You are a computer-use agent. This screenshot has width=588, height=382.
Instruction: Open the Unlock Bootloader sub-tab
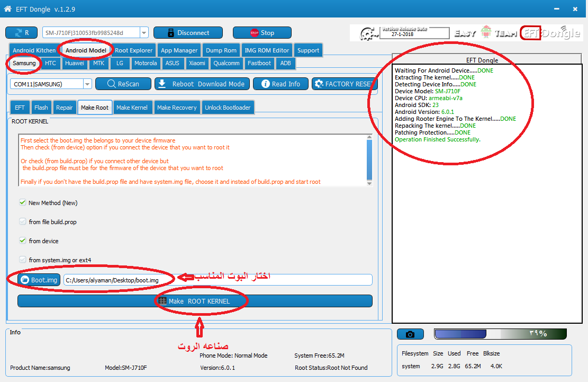[x=227, y=108]
